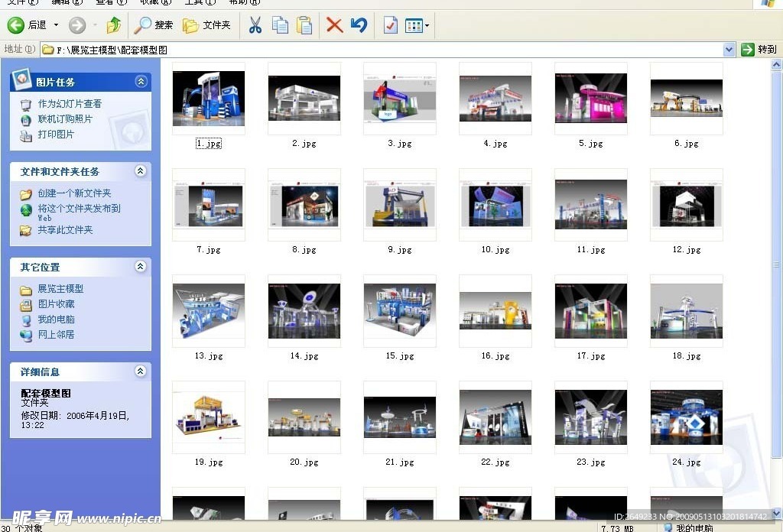Click the Paste clipboard icon
This screenshot has width=783, height=532.
(x=304, y=25)
